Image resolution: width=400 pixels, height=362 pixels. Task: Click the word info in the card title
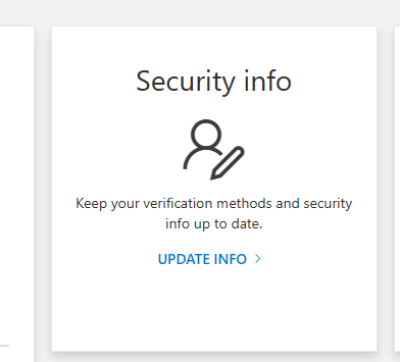tap(268, 80)
